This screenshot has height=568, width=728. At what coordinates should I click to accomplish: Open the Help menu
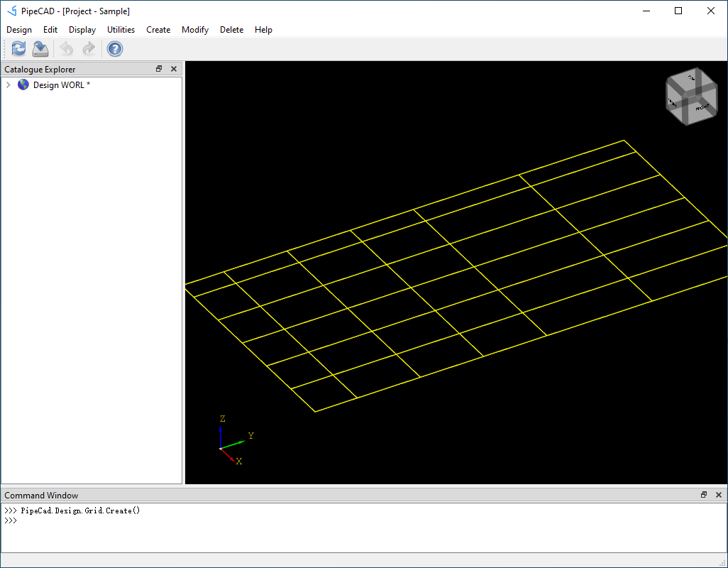pos(263,30)
